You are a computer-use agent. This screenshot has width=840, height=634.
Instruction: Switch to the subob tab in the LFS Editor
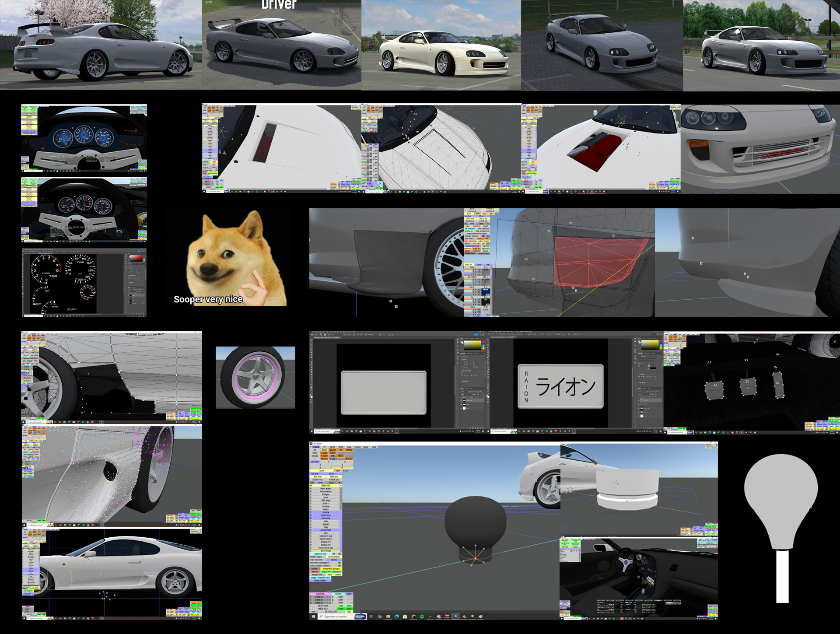coord(316,447)
